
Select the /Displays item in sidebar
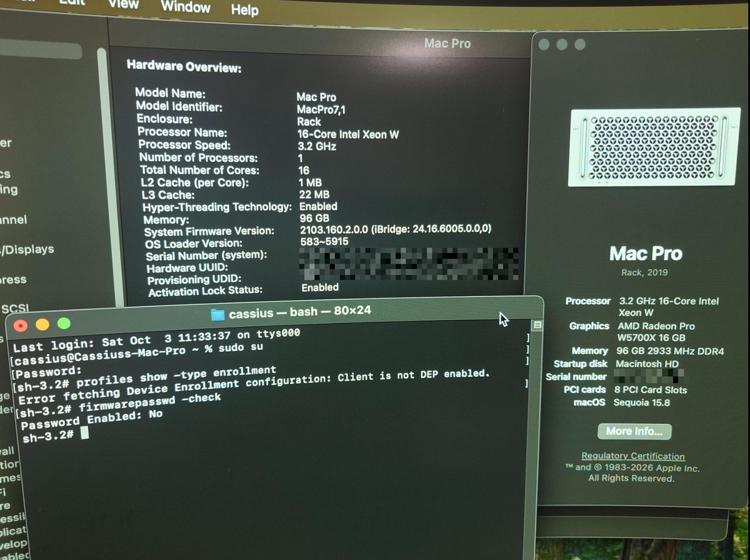click(29, 250)
